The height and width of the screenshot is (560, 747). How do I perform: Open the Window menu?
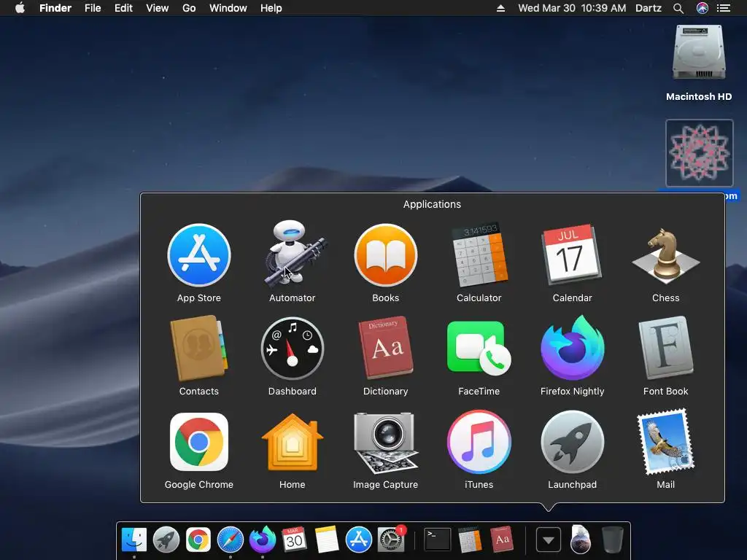pyautogui.click(x=228, y=8)
